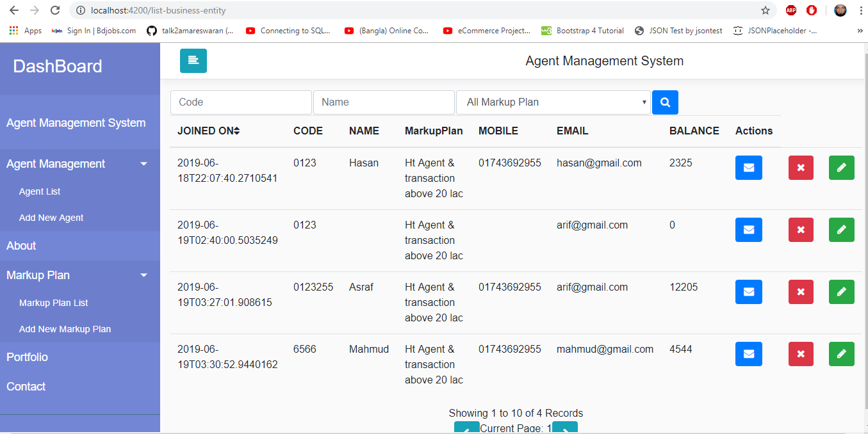
Task: Open the All Markup Plan dropdown
Action: pyautogui.click(x=553, y=102)
